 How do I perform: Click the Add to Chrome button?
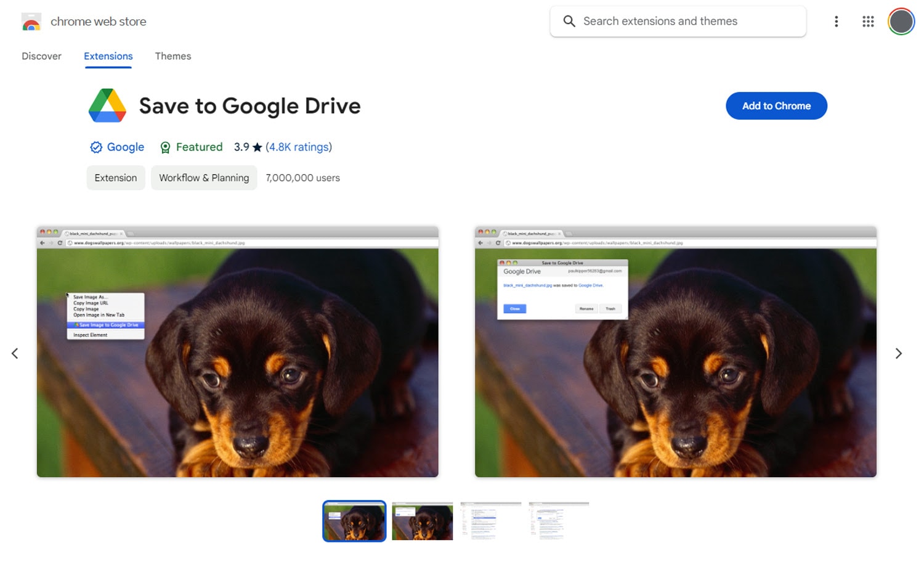[776, 105]
